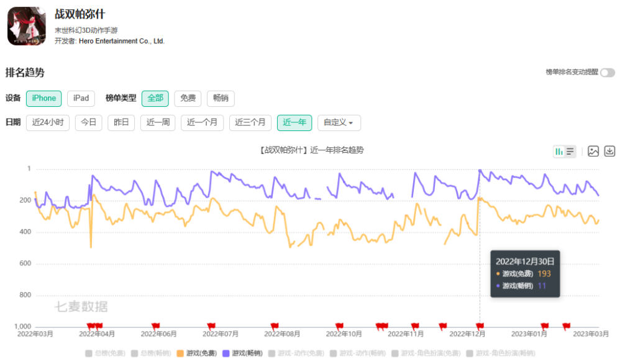Switch to list view with lines icon
This screenshot has height=364, width=625.
pyautogui.click(x=570, y=152)
